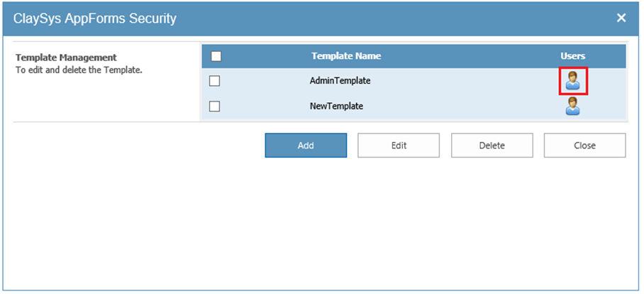
Task: Close the AppForms Security dialog via X
Action: 621,18
